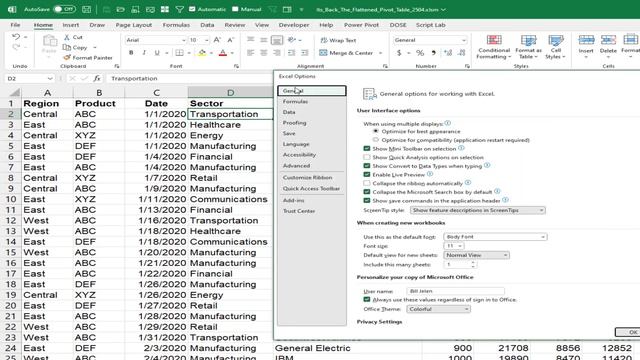Click the Decrease Font Size icon
Screen dimensions: 640x360
pos(231,40)
